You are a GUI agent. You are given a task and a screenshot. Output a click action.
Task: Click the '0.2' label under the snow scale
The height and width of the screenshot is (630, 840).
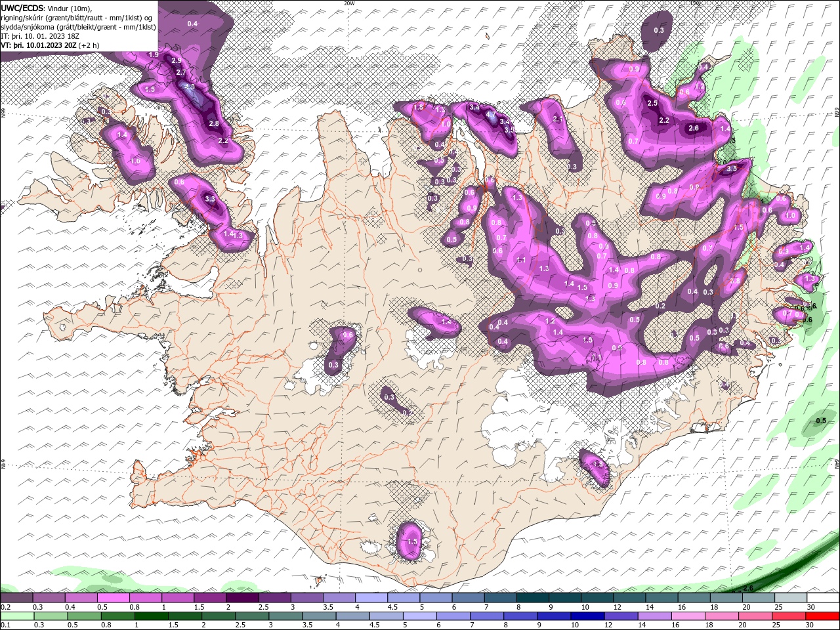[x=5, y=607]
